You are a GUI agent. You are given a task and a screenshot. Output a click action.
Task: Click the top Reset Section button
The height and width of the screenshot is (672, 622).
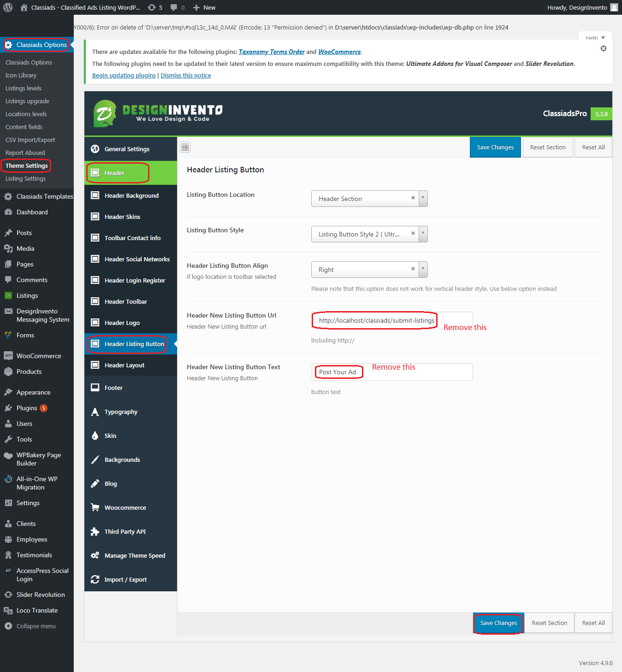tap(548, 147)
